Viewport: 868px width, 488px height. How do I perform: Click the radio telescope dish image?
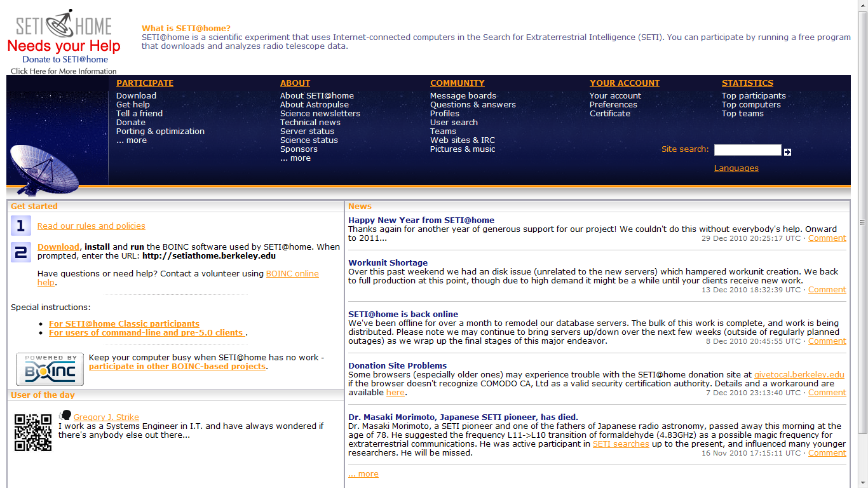coord(44,169)
